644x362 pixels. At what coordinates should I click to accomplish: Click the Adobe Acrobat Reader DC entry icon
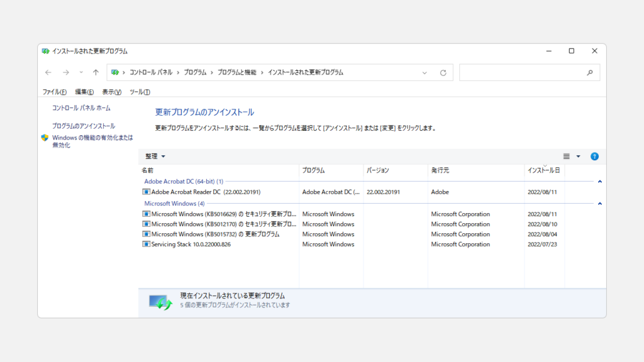coord(147,192)
